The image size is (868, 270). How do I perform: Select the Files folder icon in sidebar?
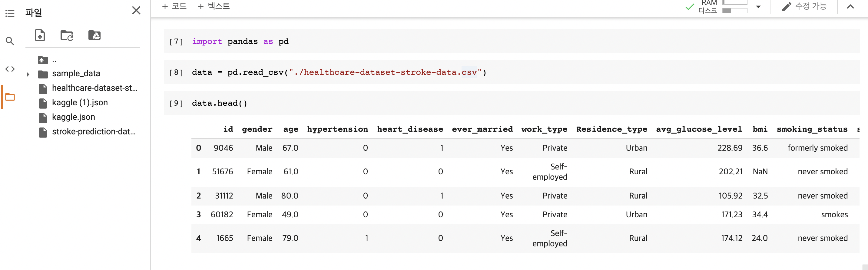[x=10, y=97]
